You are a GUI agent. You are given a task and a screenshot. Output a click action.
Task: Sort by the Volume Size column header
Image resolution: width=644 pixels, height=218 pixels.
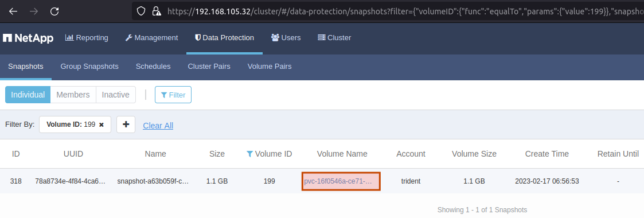[x=474, y=154]
